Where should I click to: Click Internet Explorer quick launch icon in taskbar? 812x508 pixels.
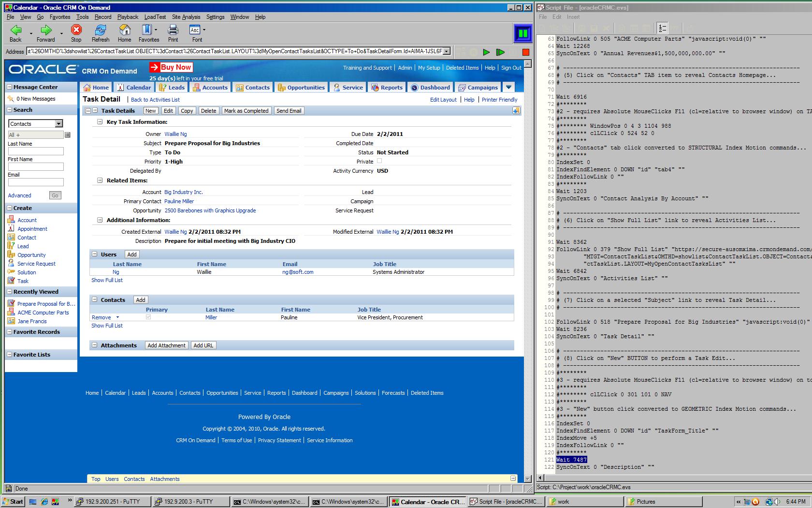[44, 502]
